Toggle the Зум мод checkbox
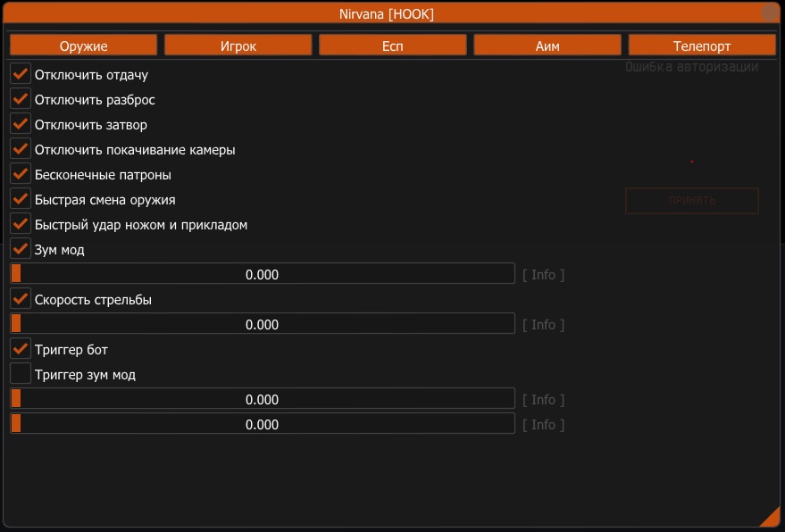Viewport: 785px width, 532px height. [x=21, y=249]
